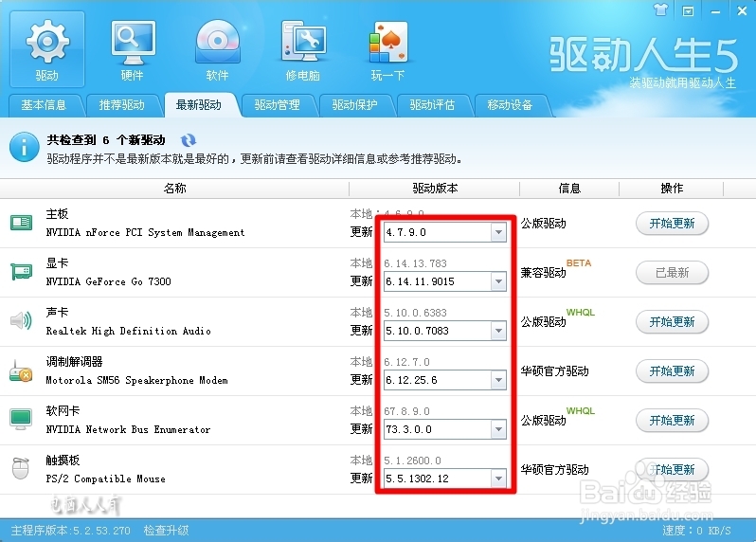
Task: Open the 硬件 hardware detection section
Action: click(133, 49)
